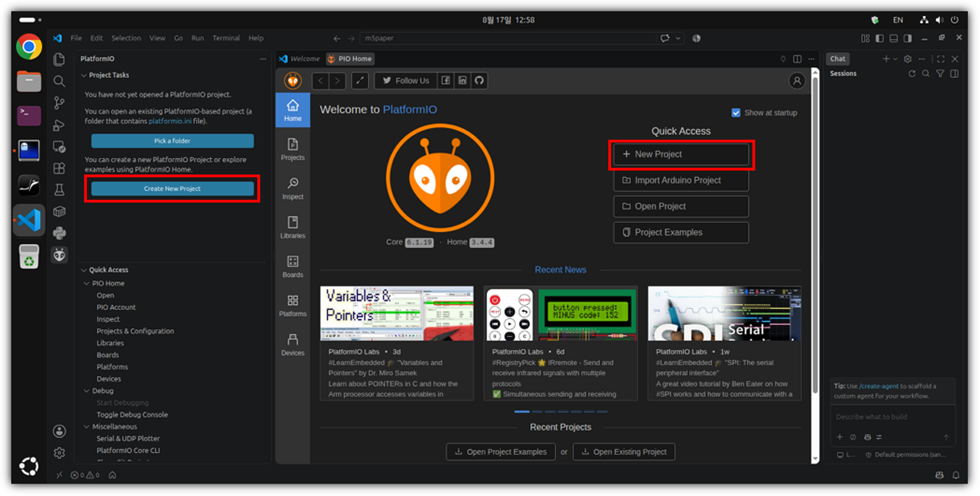Screen dimensions: 980x496
Task: Open the new chat dropdown arrow
Action: (895, 59)
